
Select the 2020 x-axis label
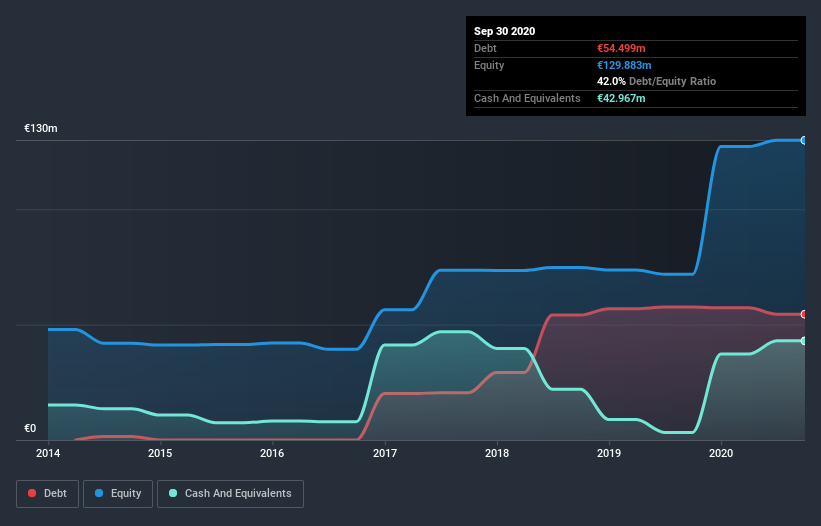[721, 453]
